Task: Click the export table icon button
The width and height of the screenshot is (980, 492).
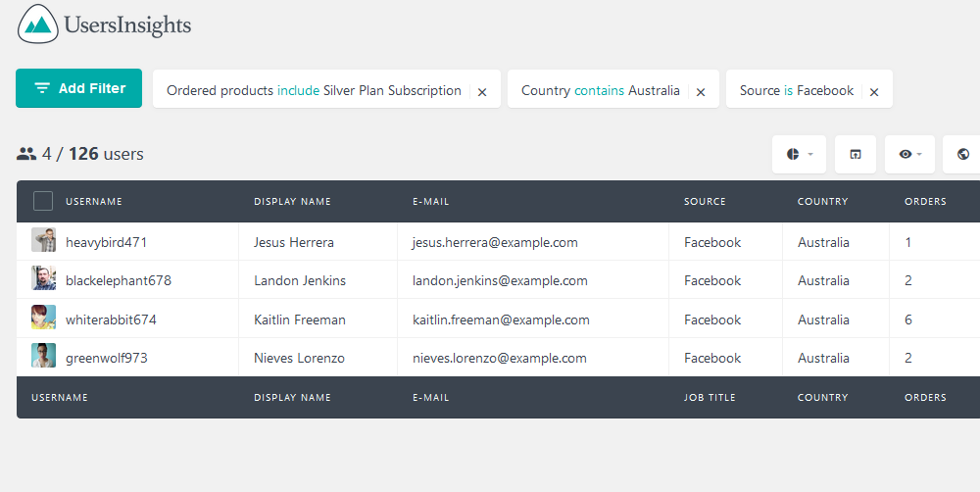Action: pos(855,154)
